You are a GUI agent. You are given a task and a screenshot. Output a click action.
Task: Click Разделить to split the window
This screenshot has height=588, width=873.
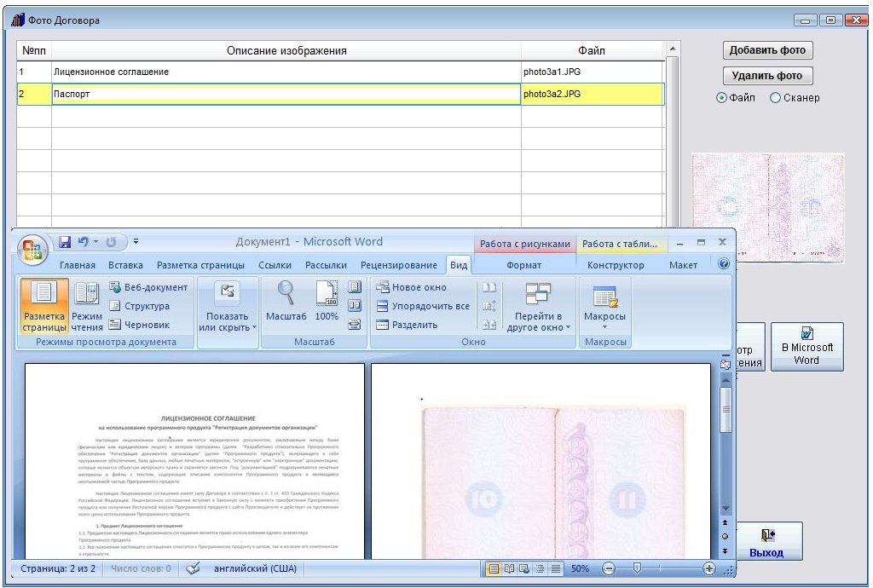[x=407, y=325]
